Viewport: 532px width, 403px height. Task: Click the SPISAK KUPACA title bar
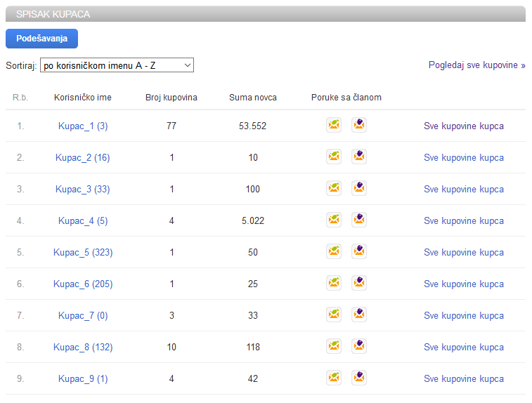[266, 14]
